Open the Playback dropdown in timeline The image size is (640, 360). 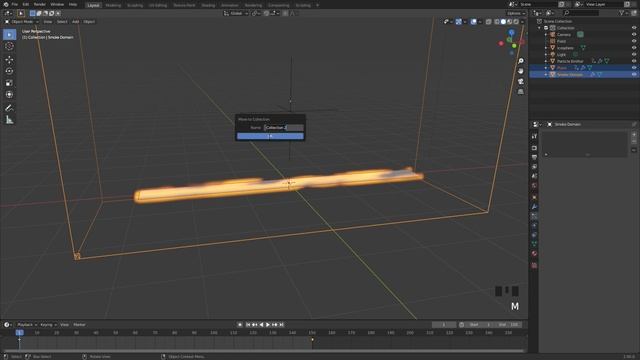[27, 325]
